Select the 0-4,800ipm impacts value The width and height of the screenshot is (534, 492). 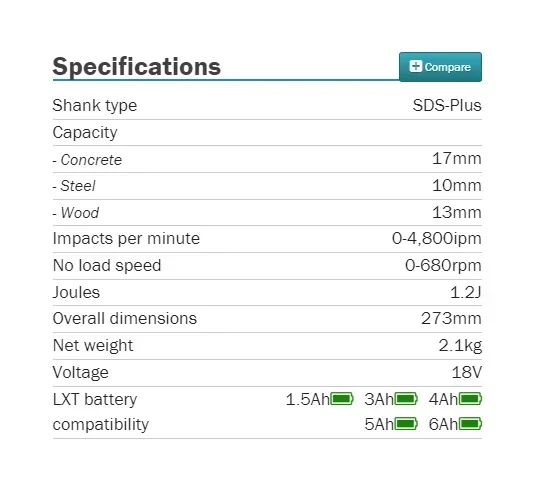click(437, 238)
